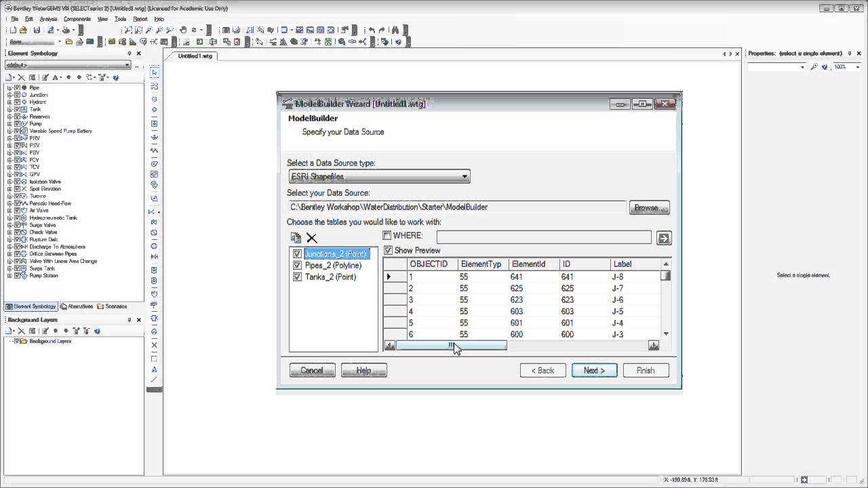Uncheck the Junctions_2 (Point) checkbox
This screenshot has height=488, width=868.
(x=297, y=254)
